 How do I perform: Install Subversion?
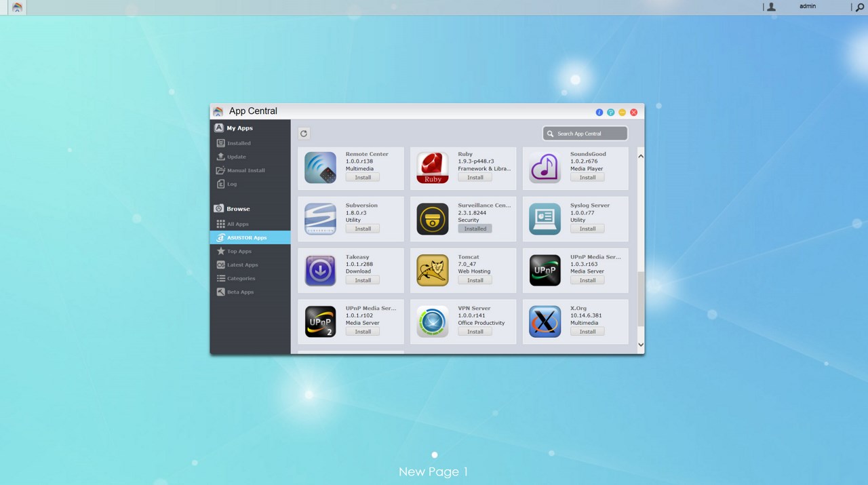[363, 229]
